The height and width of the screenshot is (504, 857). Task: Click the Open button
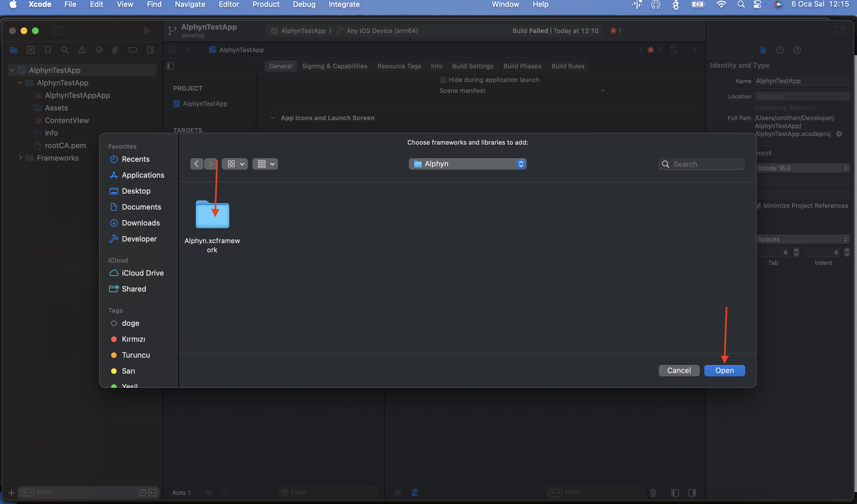[x=724, y=370]
